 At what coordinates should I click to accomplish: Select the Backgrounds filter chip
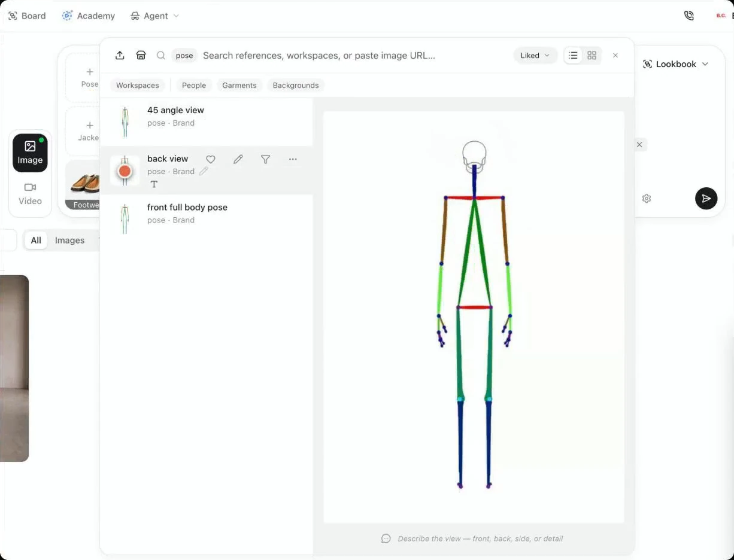click(x=296, y=86)
